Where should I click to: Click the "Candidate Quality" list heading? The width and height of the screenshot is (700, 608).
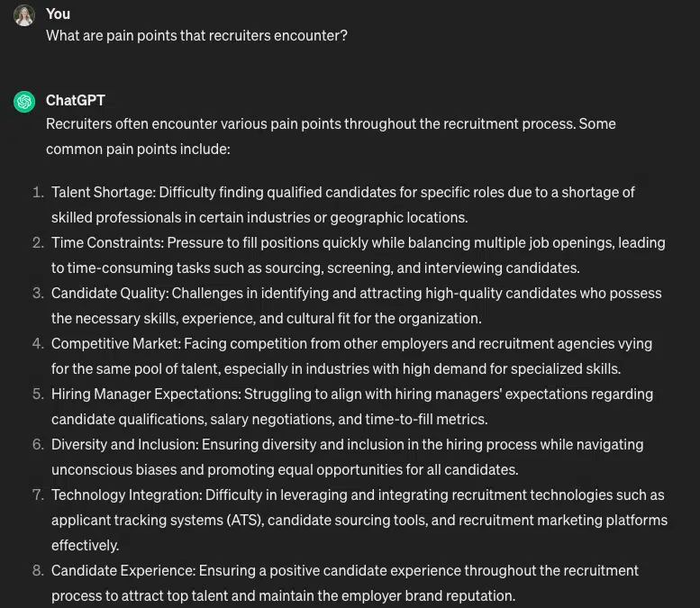[x=109, y=293]
